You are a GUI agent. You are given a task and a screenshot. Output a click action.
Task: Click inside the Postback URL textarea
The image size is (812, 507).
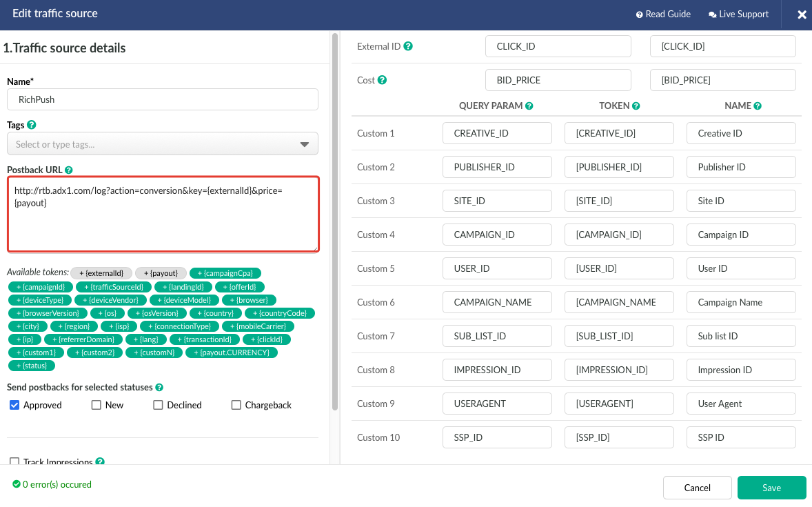(x=163, y=214)
